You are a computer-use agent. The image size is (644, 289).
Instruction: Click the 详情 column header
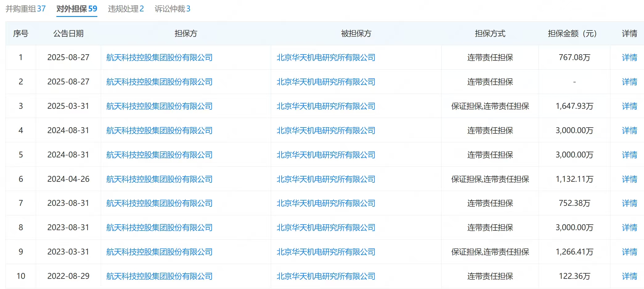coord(629,34)
